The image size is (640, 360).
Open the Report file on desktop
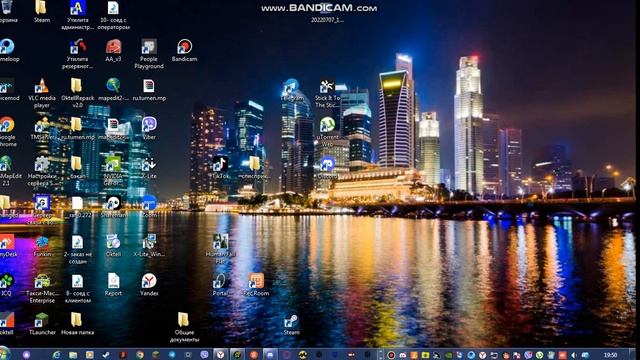113,284
